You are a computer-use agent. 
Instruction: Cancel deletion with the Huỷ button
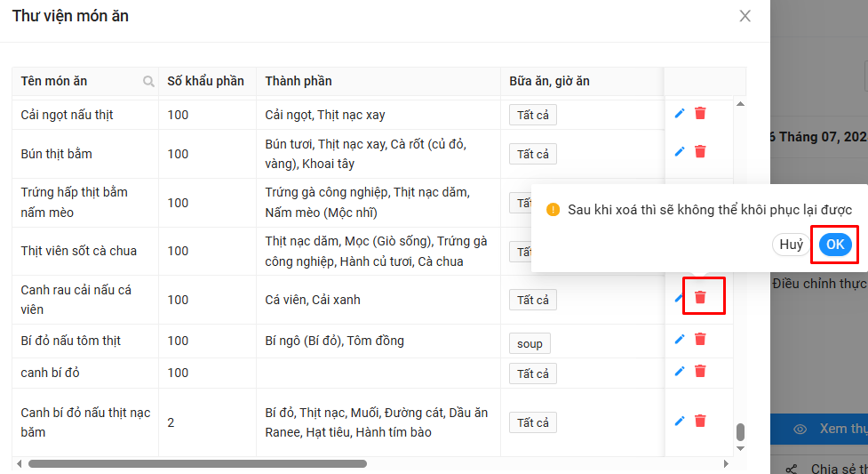[x=791, y=245]
